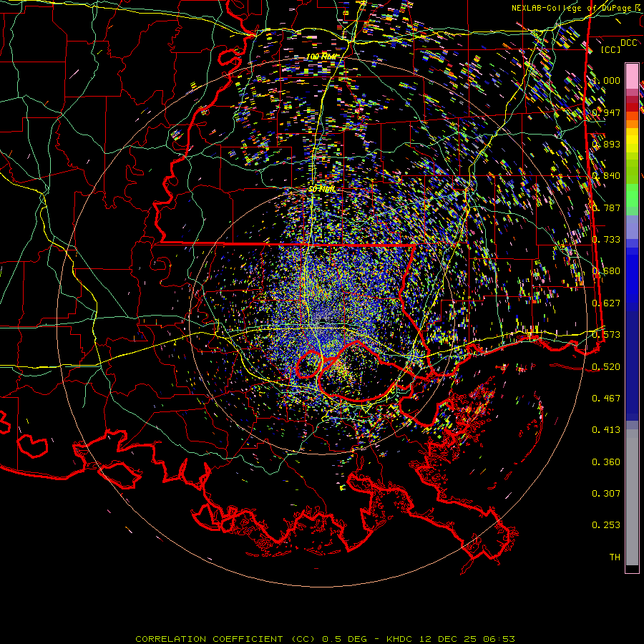Pick the pink swatch atop the color bar
Screen dimensions: 644x644
point(632,76)
